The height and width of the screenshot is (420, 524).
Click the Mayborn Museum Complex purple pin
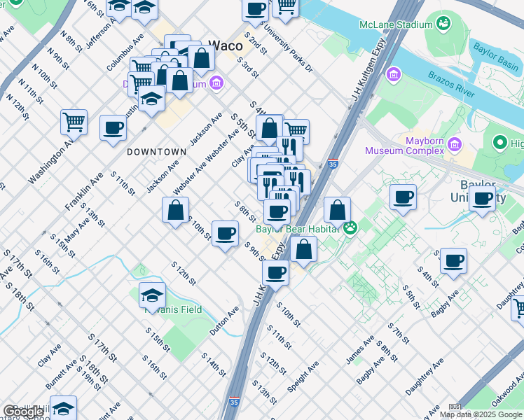(455, 145)
